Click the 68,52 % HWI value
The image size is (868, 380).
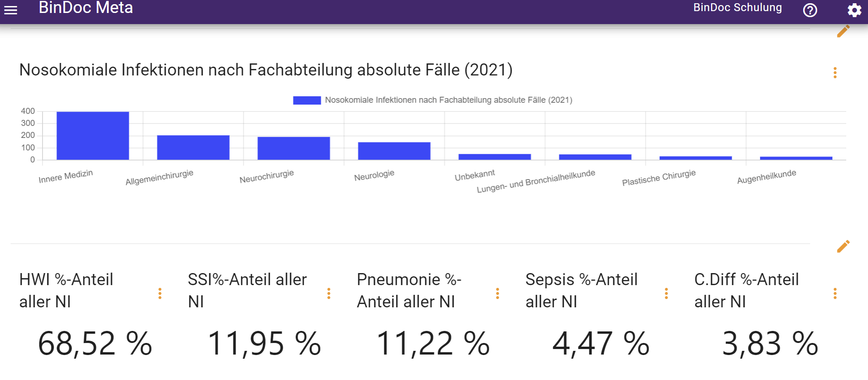[95, 344]
